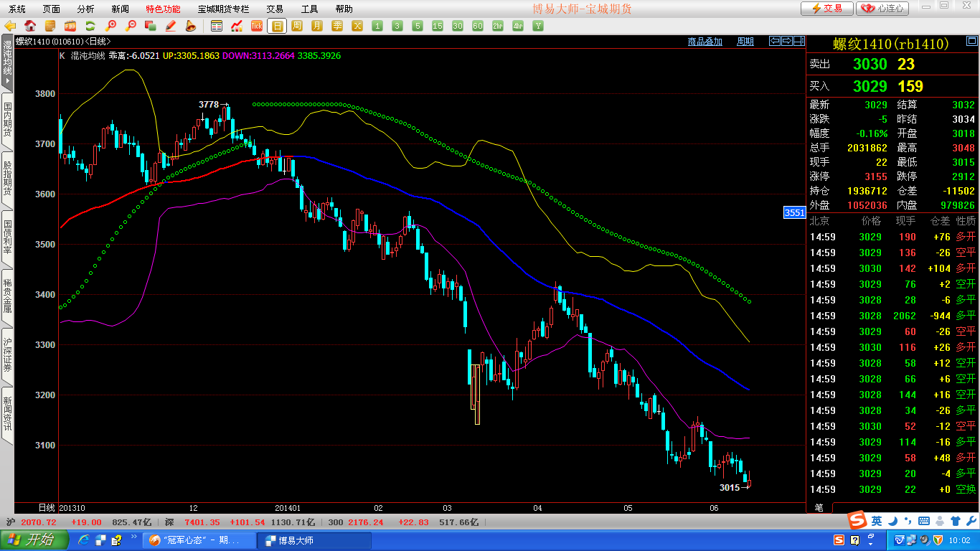Expand the 混沌均线 side panel tab
Viewport: 980px width, 551px height.
tap(7, 65)
